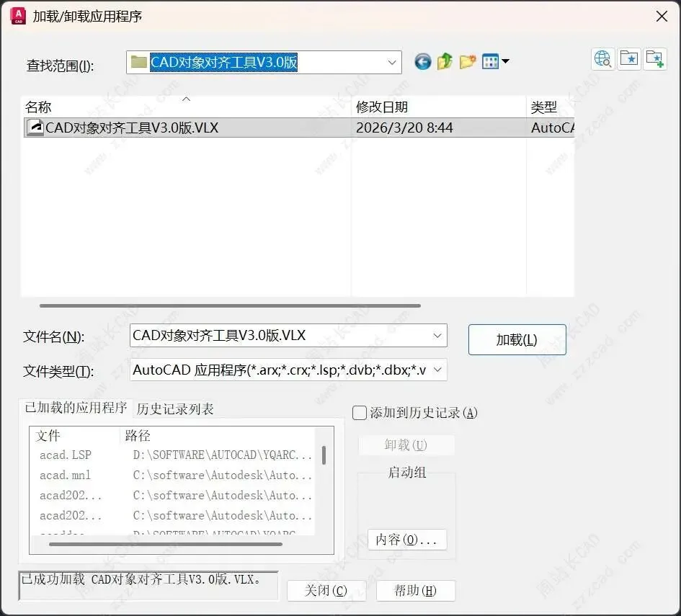Switch to the Loaded Applications tab
The height and width of the screenshot is (616, 681).
click(76, 408)
